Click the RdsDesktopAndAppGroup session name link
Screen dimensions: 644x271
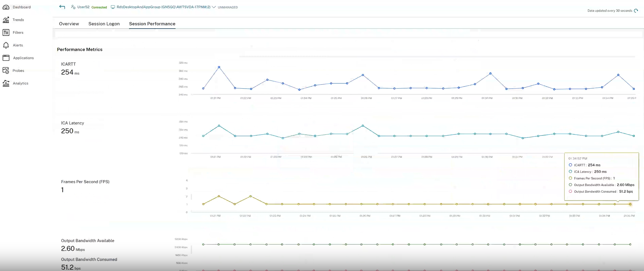(163, 7)
